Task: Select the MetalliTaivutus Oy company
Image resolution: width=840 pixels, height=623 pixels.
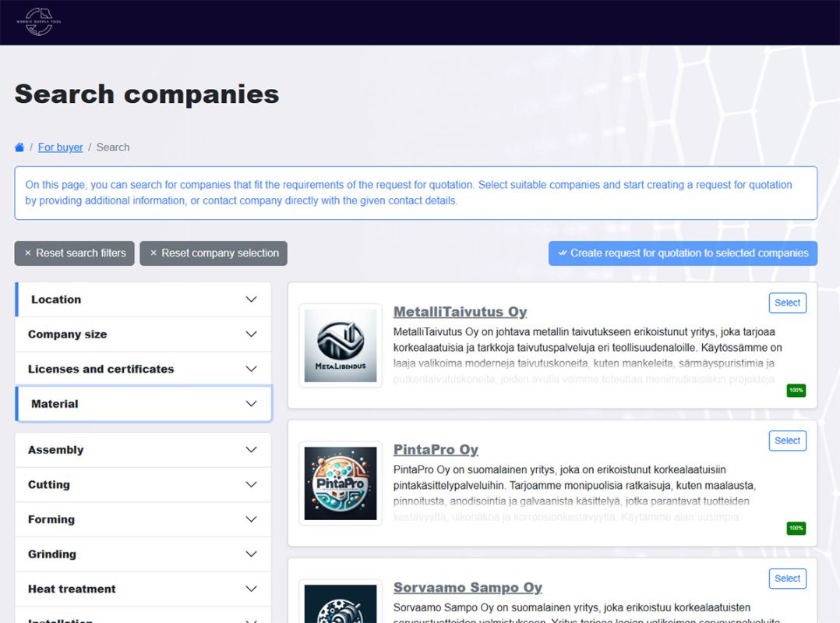Action: [x=788, y=303]
